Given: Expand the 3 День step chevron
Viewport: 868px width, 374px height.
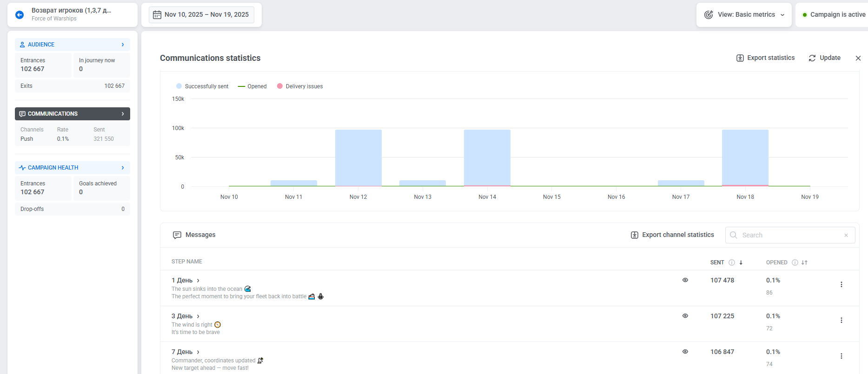Looking at the screenshot, I should point(198,316).
